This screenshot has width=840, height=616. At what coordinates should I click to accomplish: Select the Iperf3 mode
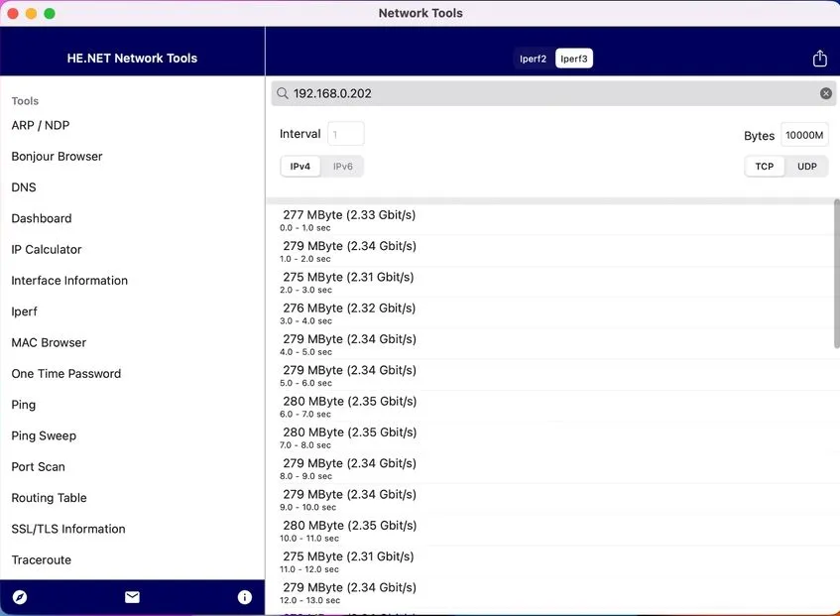point(573,59)
